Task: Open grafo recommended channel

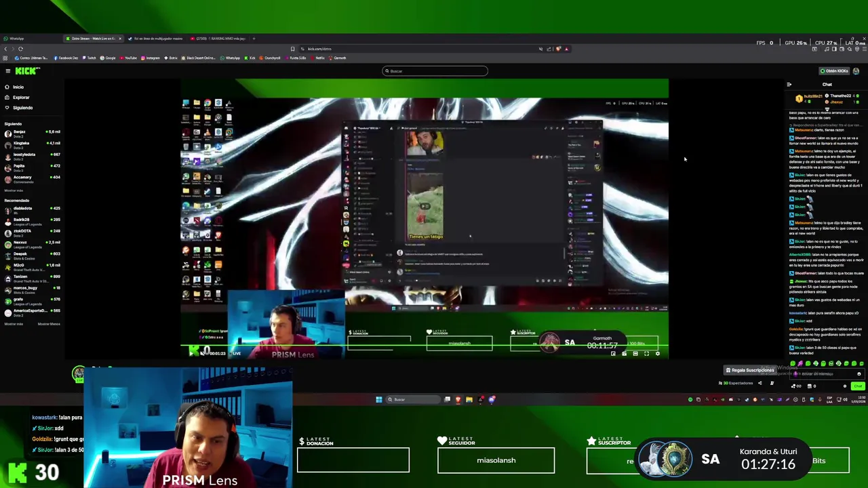Action: (x=32, y=300)
